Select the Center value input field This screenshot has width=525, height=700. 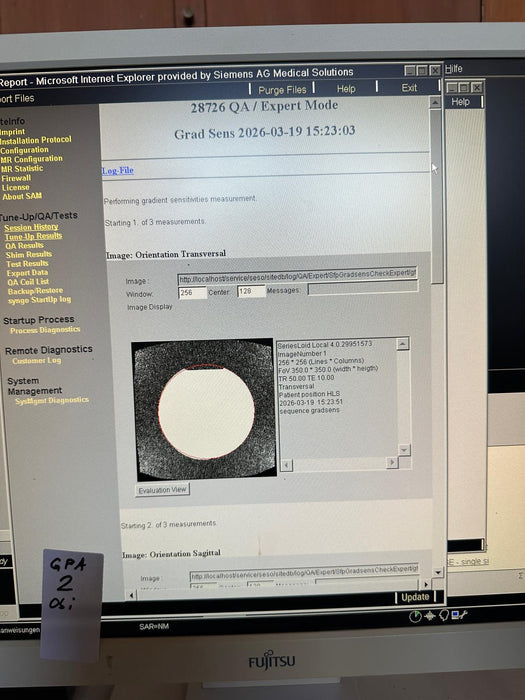point(251,291)
